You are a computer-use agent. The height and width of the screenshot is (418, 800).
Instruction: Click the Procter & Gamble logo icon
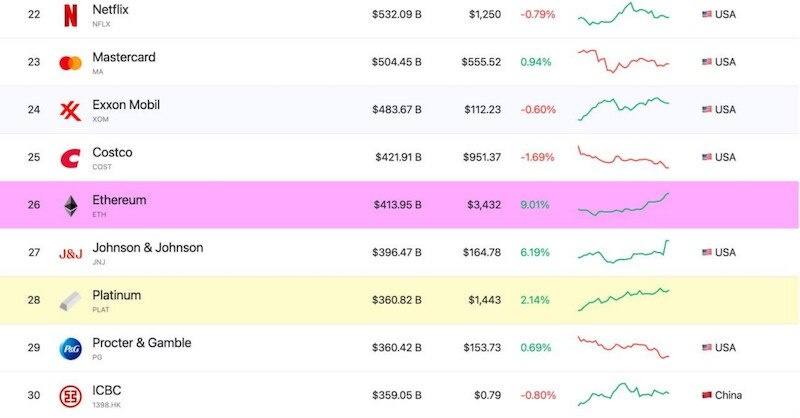(70, 348)
